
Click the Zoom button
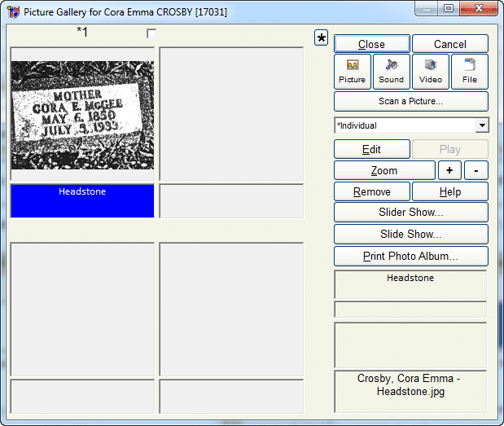[383, 170]
